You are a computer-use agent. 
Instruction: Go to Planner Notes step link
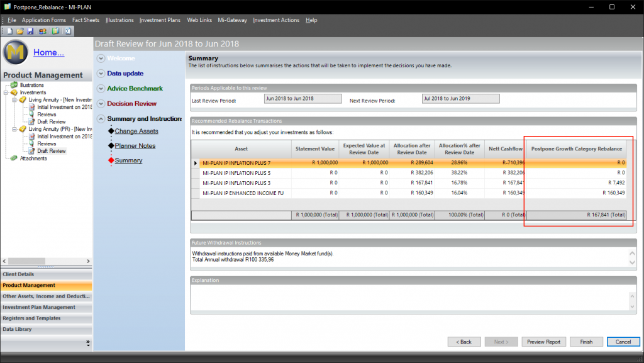(x=135, y=146)
